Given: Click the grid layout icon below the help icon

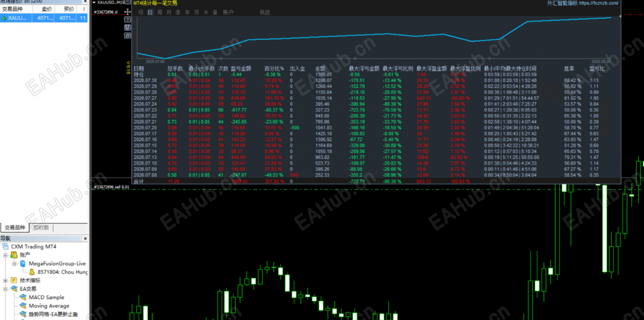Looking at the screenshot, I should point(127,27).
